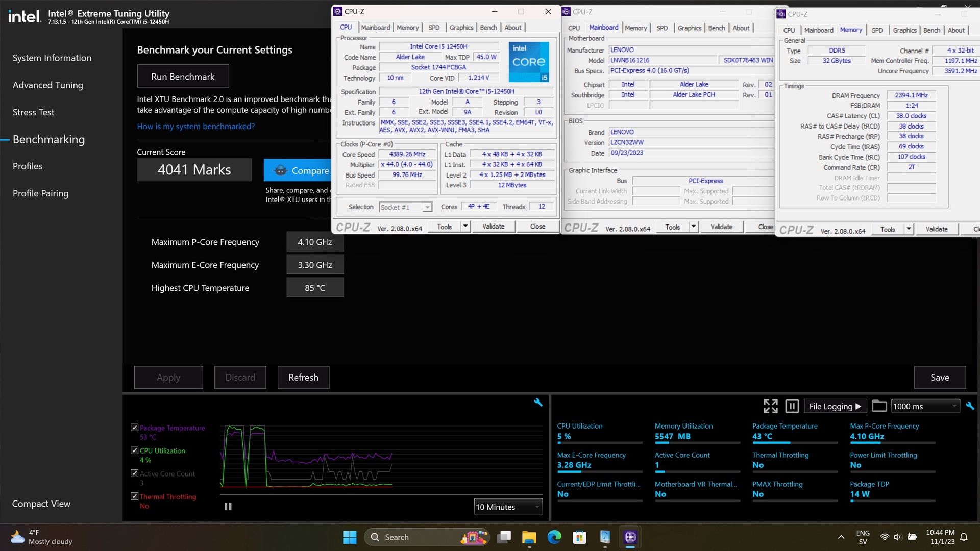The width and height of the screenshot is (980, 551).
Task: Open Task View on the taskbar
Action: [x=504, y=537]
